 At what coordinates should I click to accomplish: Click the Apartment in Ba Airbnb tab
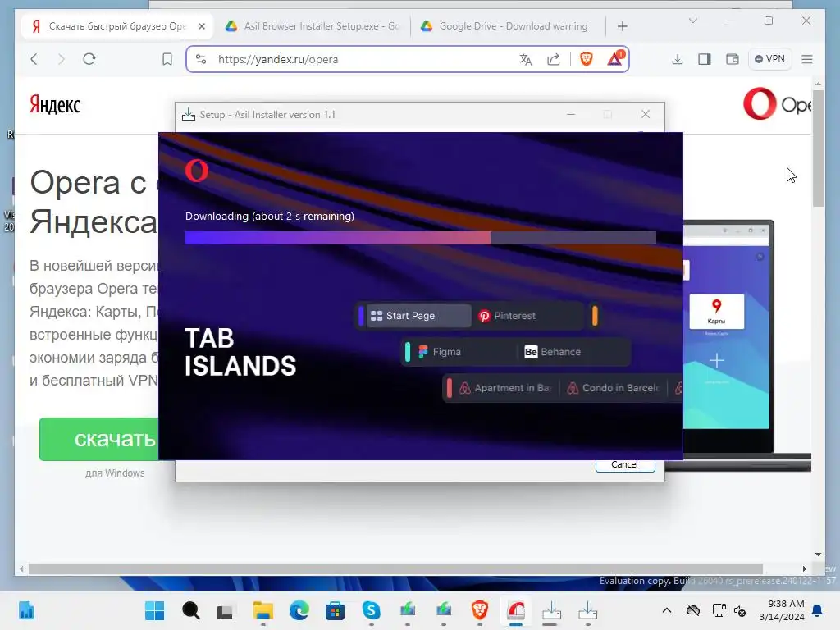[504, 388]
